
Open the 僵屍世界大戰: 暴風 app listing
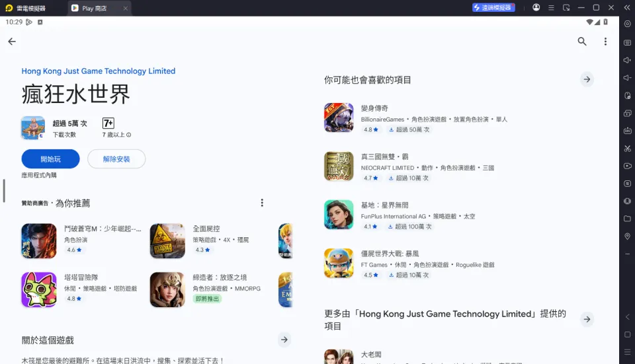click(x=459, y=264)
